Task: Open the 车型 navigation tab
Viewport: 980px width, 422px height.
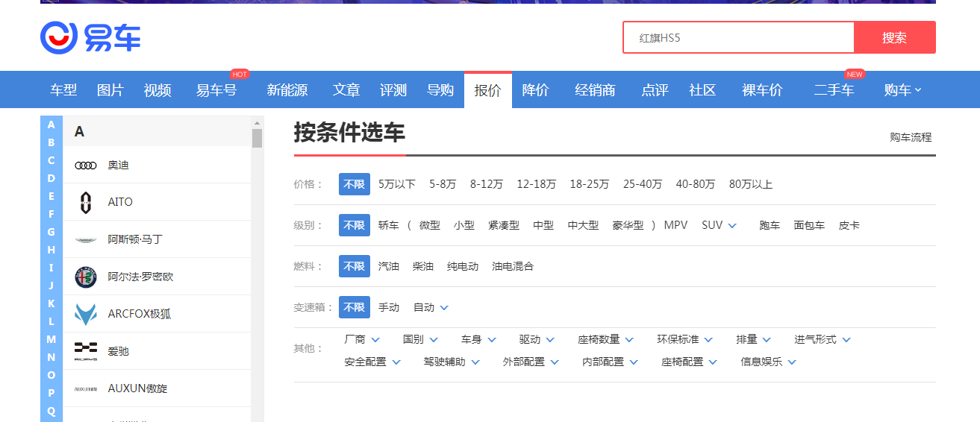Action: click(x=63, y=90)
